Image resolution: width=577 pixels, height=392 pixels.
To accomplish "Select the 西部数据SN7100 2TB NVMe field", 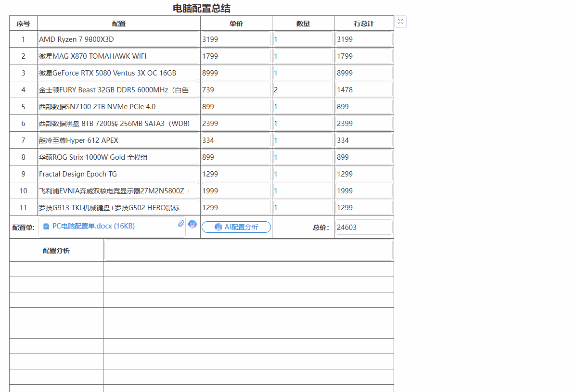I will (118, 107).
